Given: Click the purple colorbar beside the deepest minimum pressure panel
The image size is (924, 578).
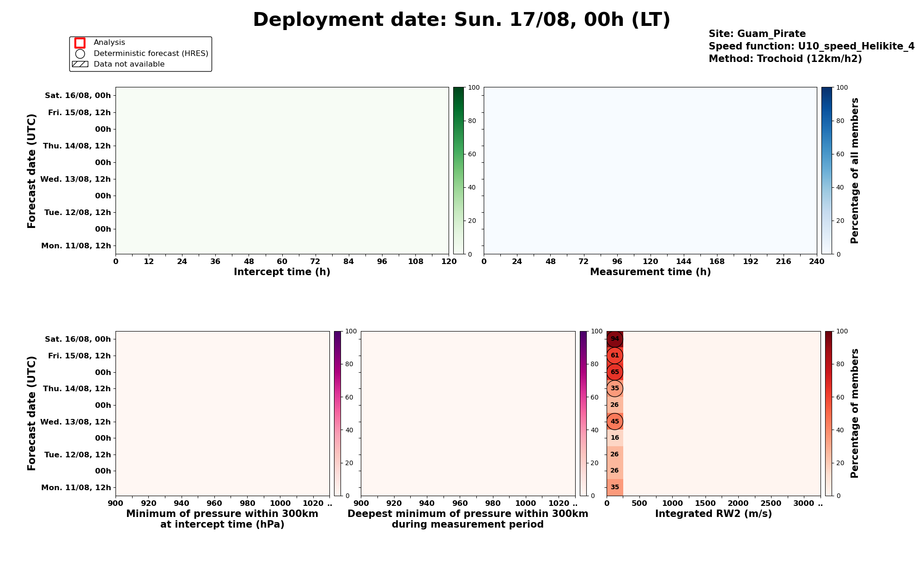Looking at the screenshot, I should click(x=584, y=413).
